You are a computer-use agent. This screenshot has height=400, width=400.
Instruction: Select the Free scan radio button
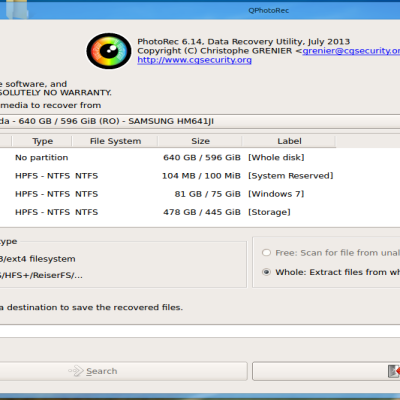(266, 253)
